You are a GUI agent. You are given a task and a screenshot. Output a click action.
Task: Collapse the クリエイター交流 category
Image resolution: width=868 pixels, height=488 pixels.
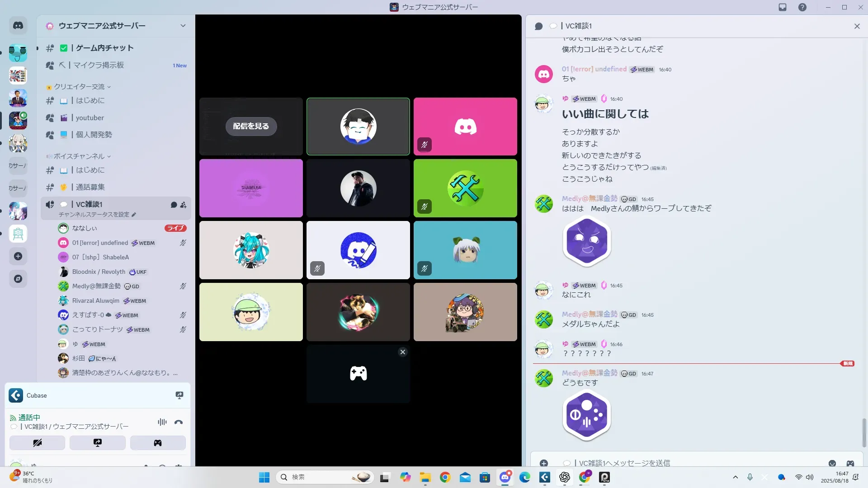click(x=79, y=87)
